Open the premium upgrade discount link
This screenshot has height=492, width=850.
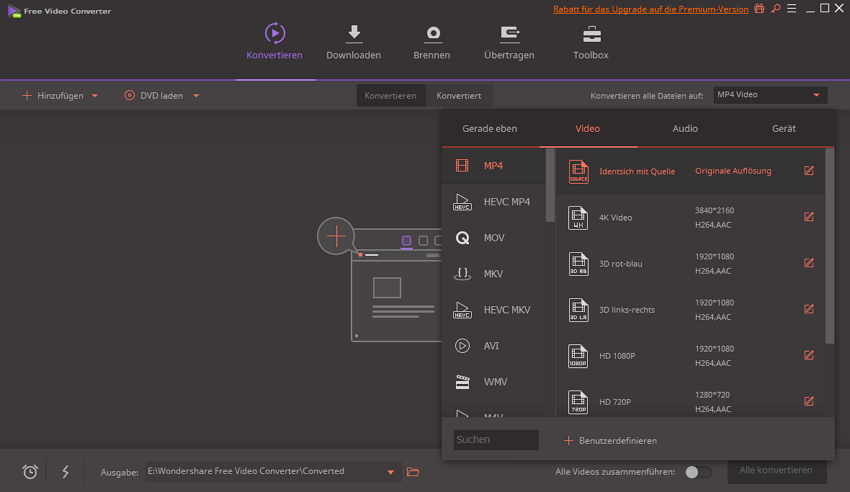(651, 9)
